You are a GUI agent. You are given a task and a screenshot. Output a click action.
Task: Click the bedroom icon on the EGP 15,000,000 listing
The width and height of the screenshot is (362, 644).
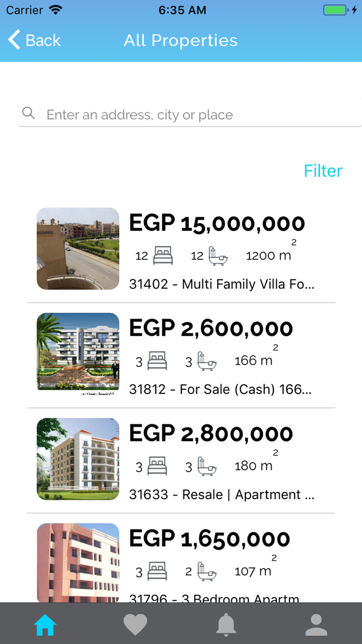tap(163, 255)
